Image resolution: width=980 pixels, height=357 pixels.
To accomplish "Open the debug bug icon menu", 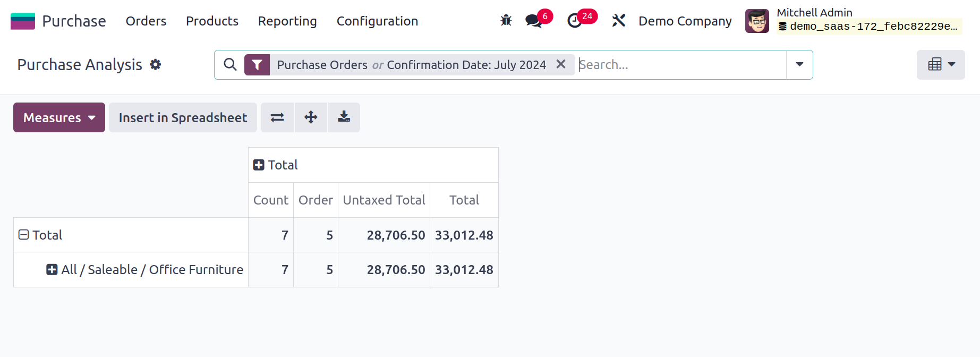I will click(506, 21).
